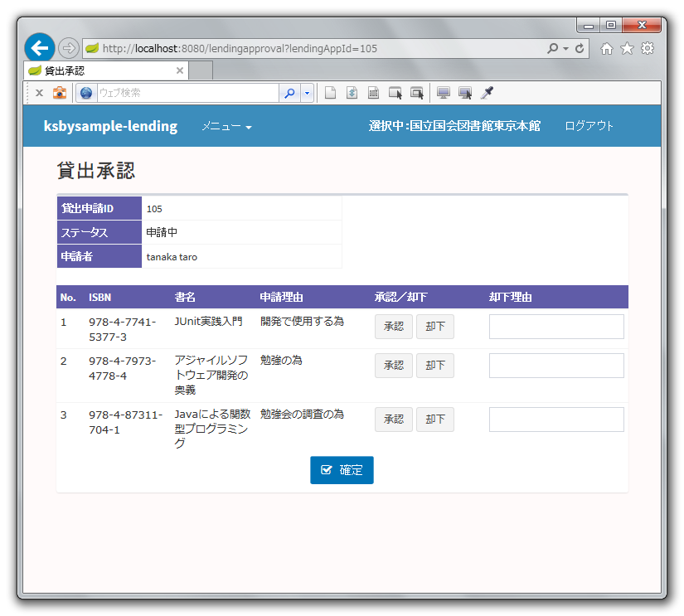
Task: Click the address bar search magnifier icon
Action: pyautogui.click(x=552, y=48)
